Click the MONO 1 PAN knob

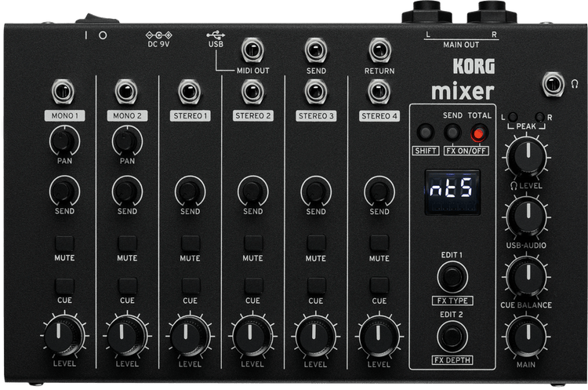click(64, 140)
